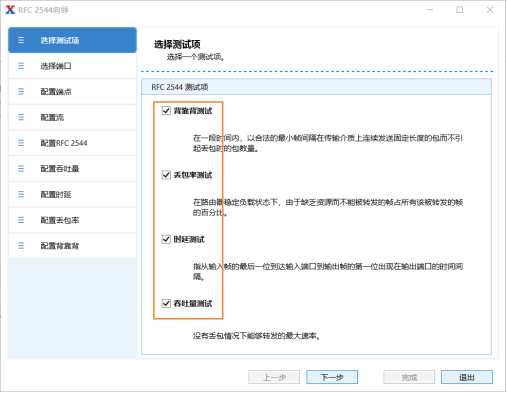Click the list icon beside 配置背靠背
The image size is (507, 393).
coord(21,246)
